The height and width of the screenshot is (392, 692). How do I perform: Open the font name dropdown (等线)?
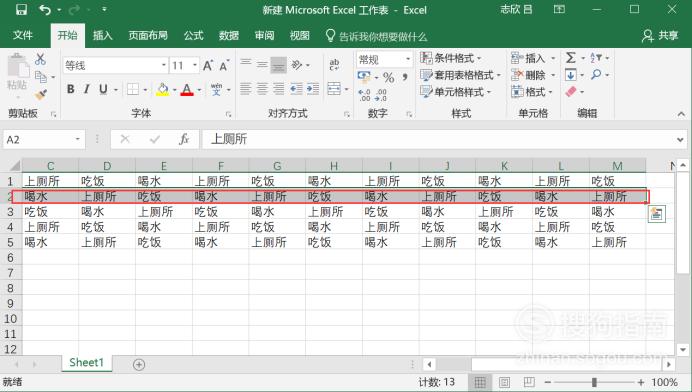[x=164, y=66]
